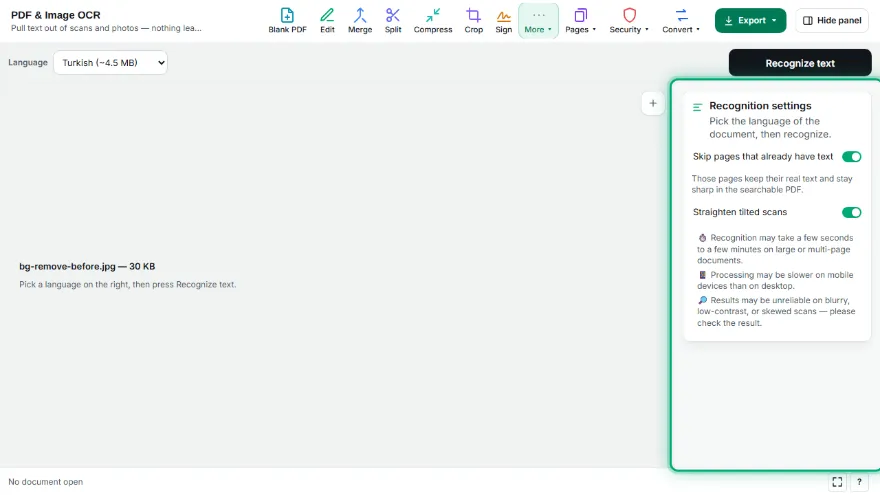This screenshot has height=495, width=880.
Task: Select the Crop tool
Action: [x=473, y=21]
